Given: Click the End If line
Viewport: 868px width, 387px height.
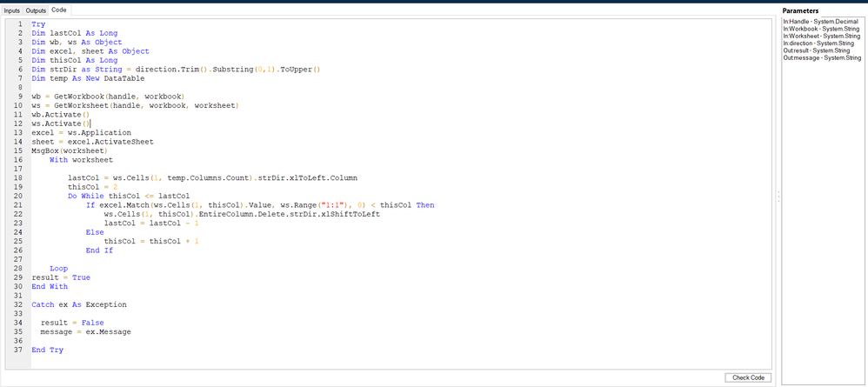Looking at the screenshot, I should click(99, 250).
